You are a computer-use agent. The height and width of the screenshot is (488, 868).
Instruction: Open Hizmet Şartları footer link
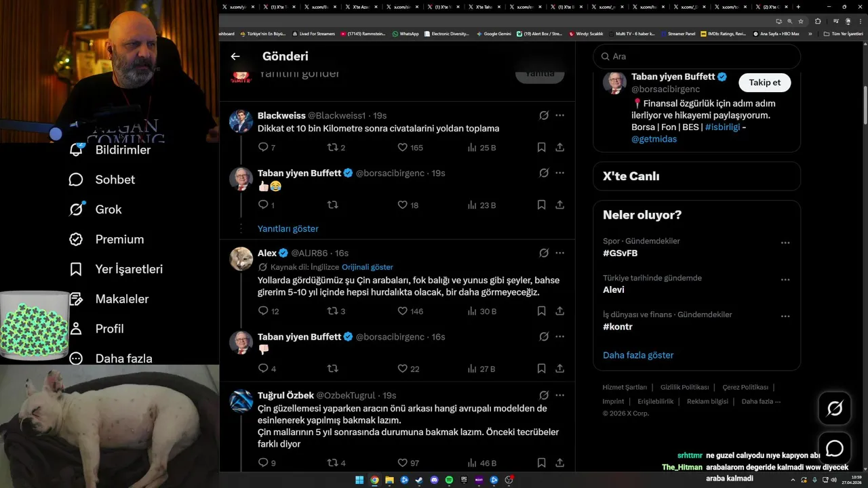pos(625,388)
